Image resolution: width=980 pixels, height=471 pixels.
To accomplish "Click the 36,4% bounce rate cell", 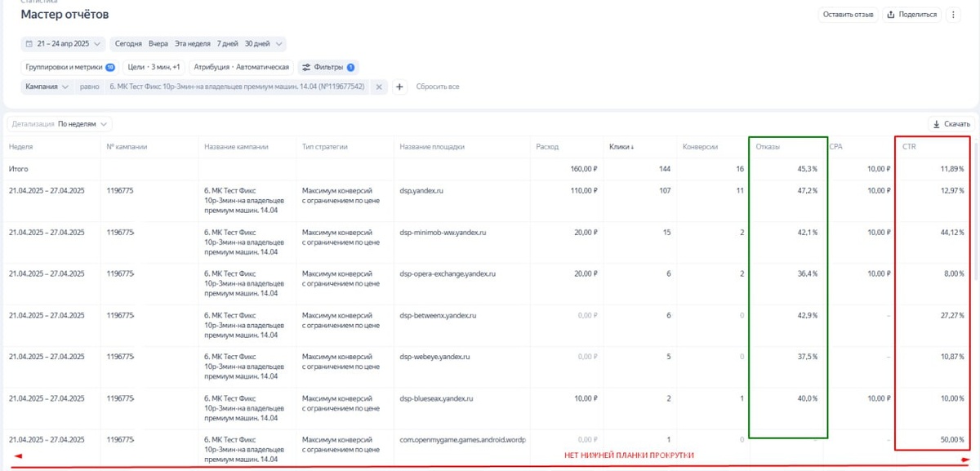I will tap(808, 273).
